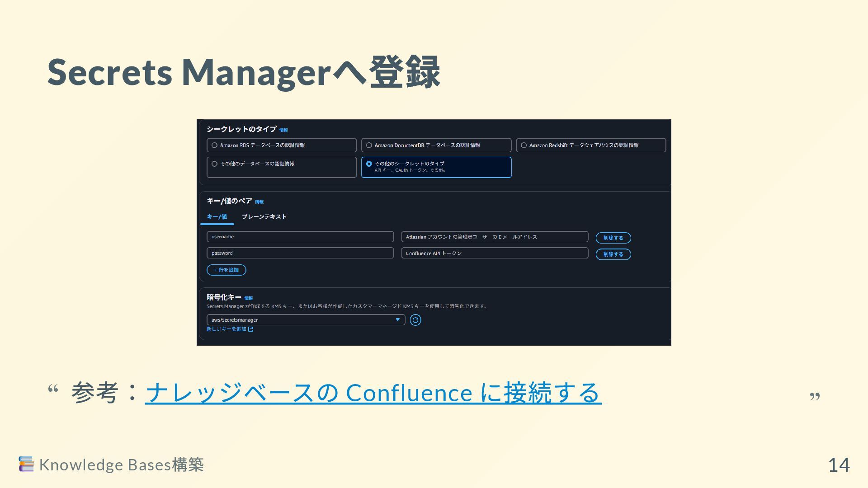Select その他のデータベースの認証情報 radio option
Viewport: 868px width, 488px height.
click(x=215, y=164)
